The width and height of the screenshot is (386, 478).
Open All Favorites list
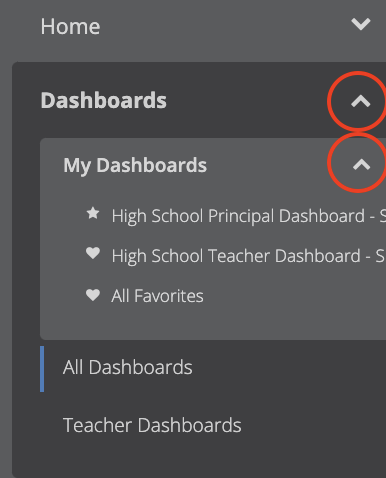157,296
